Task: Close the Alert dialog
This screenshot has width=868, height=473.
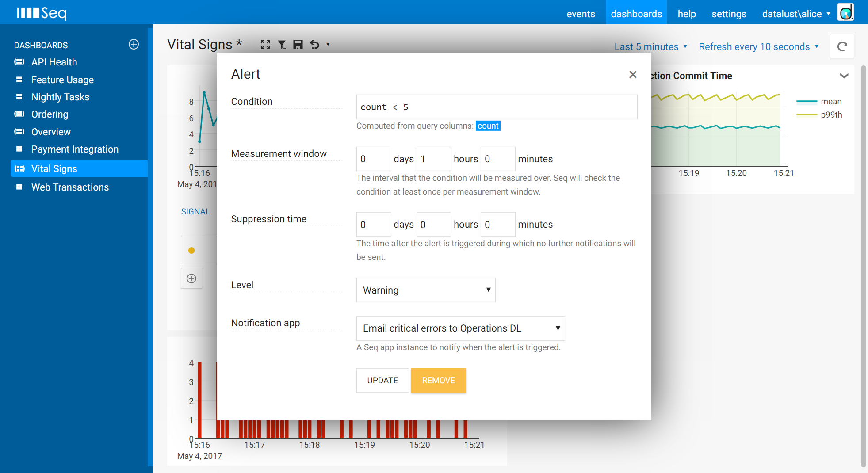Action: point(633,75)
